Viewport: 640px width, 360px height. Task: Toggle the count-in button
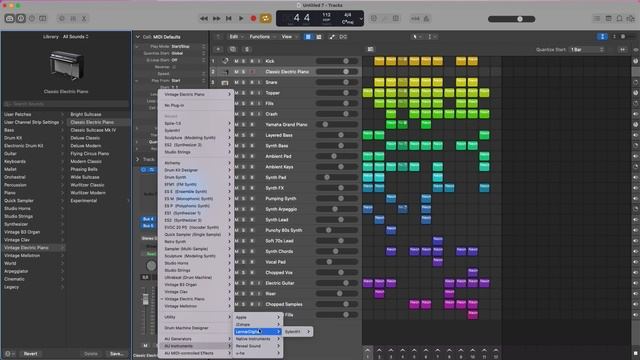[415, 19]
